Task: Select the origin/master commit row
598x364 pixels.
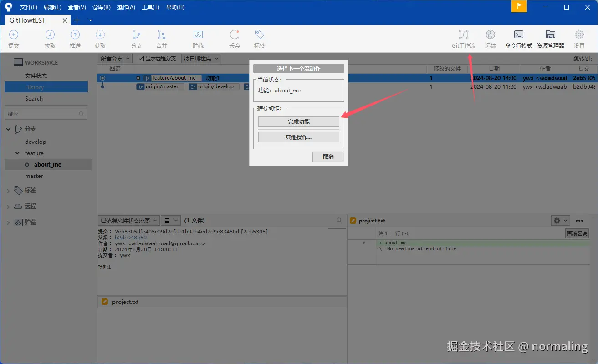Action: [x=346, y=86]
